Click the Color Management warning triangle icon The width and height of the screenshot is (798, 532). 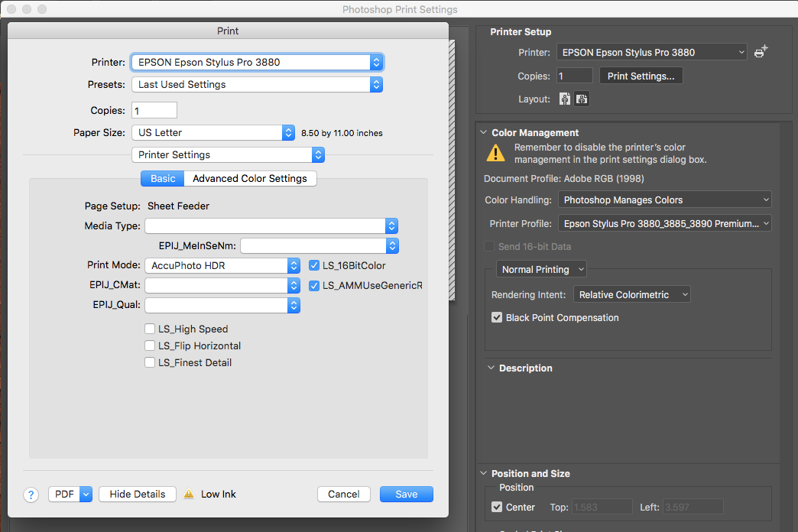tap(496, 153)
